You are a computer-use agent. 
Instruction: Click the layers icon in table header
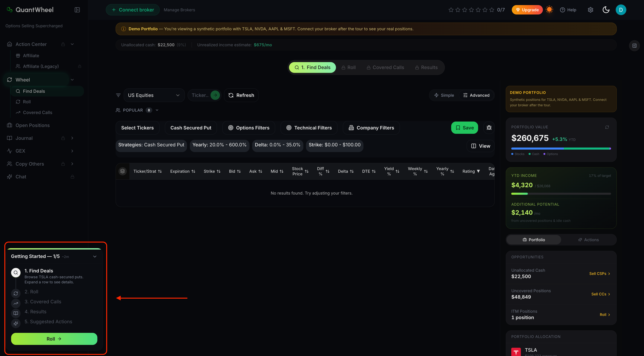point(123,171)
